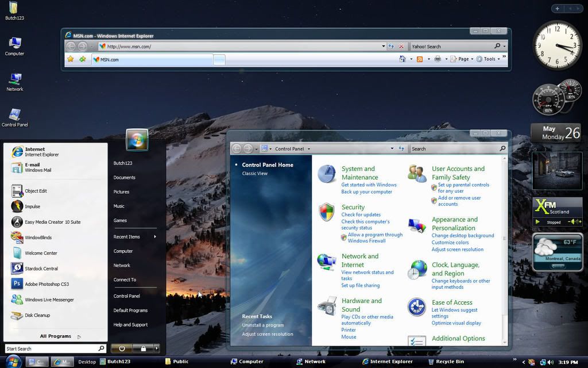The image size is (588, 368).
Task: Click Adjust screen resolution under Appearance
Action: coord(458,250)
